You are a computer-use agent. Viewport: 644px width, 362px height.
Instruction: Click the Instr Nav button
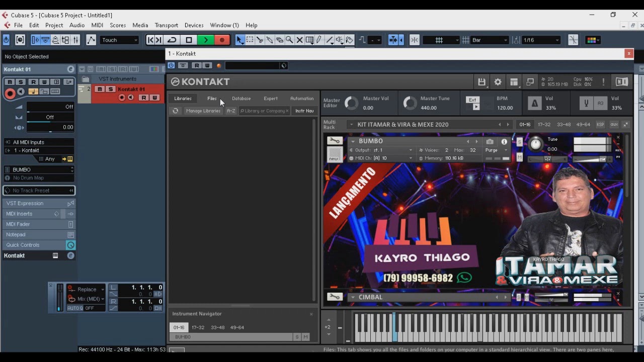click(304, 111)
